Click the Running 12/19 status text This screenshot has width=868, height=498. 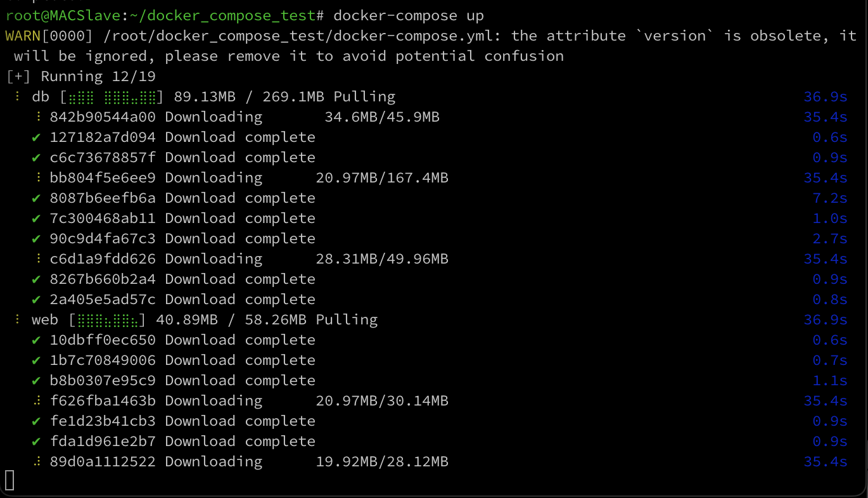click(98, 77)
